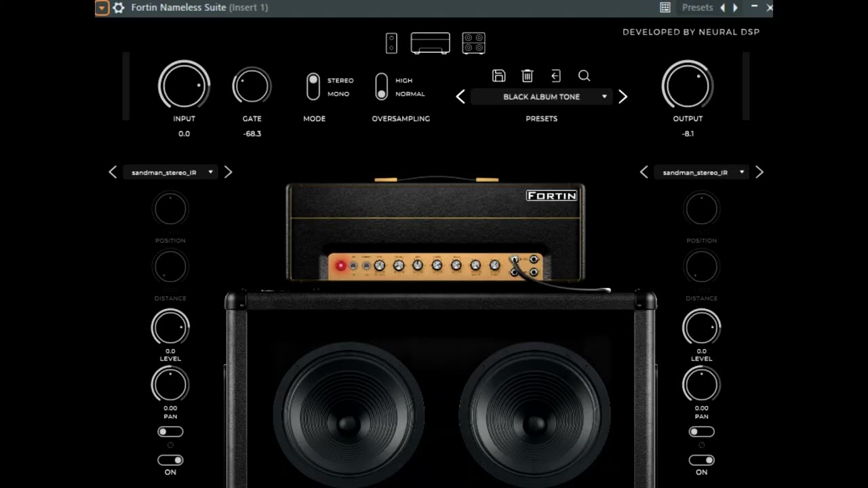868x488 pixels.
Task: Go to previous host preset with left triangle
Action: pos(722,7)
